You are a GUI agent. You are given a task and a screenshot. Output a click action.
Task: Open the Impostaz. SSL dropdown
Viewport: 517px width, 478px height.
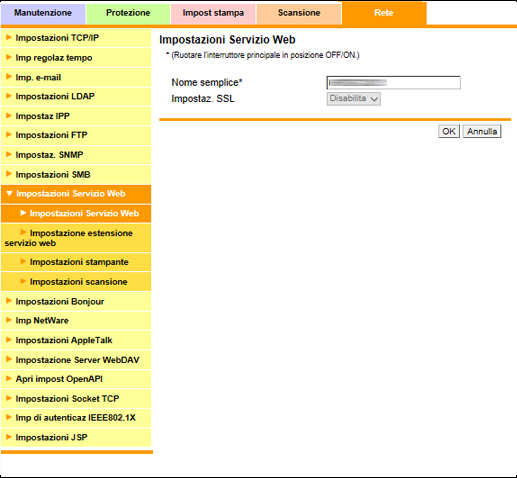pyautogui.click(x=354, y=99)
